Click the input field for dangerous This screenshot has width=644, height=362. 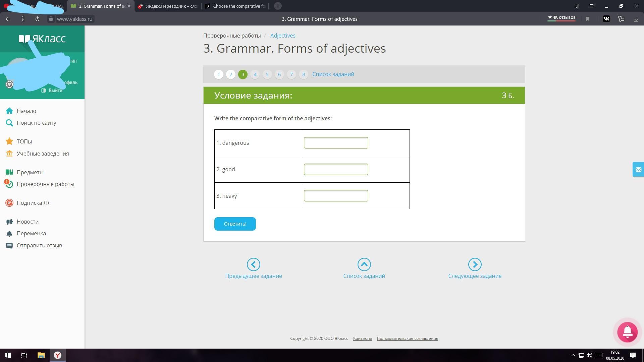click(x=336, y=143)
